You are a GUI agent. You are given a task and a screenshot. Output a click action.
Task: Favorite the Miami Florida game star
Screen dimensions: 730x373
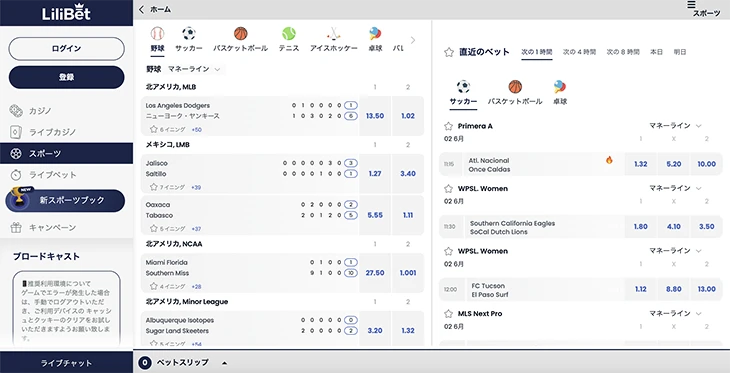point(154,286)
